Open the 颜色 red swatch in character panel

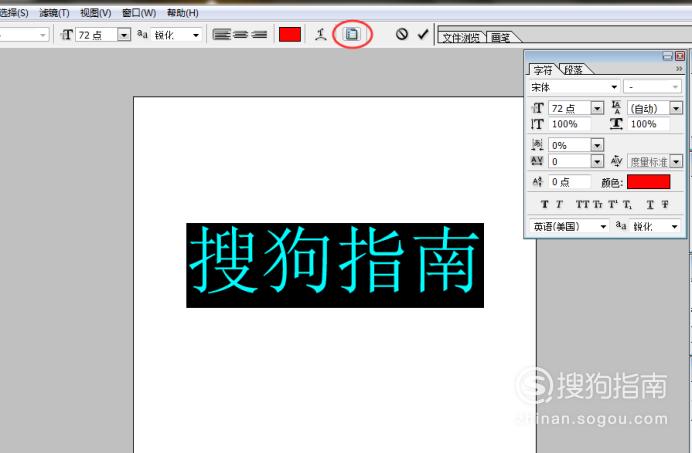(648, 181)
